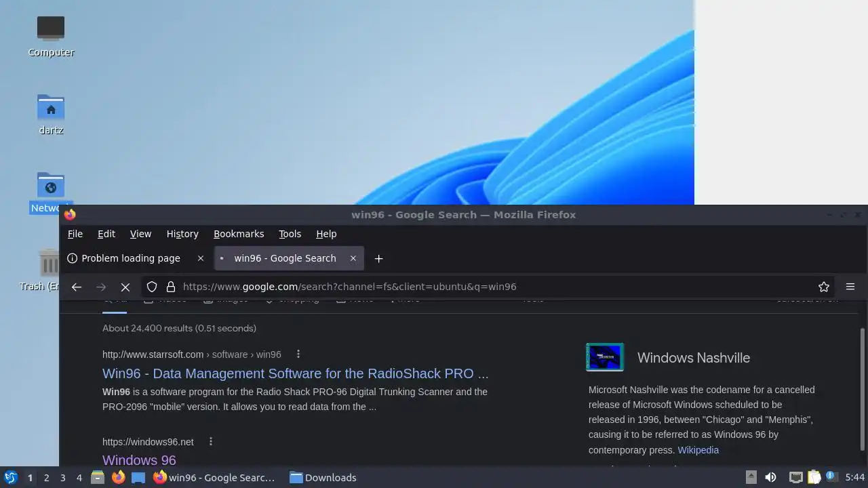Open the File menu

click(x=75, y=234)
